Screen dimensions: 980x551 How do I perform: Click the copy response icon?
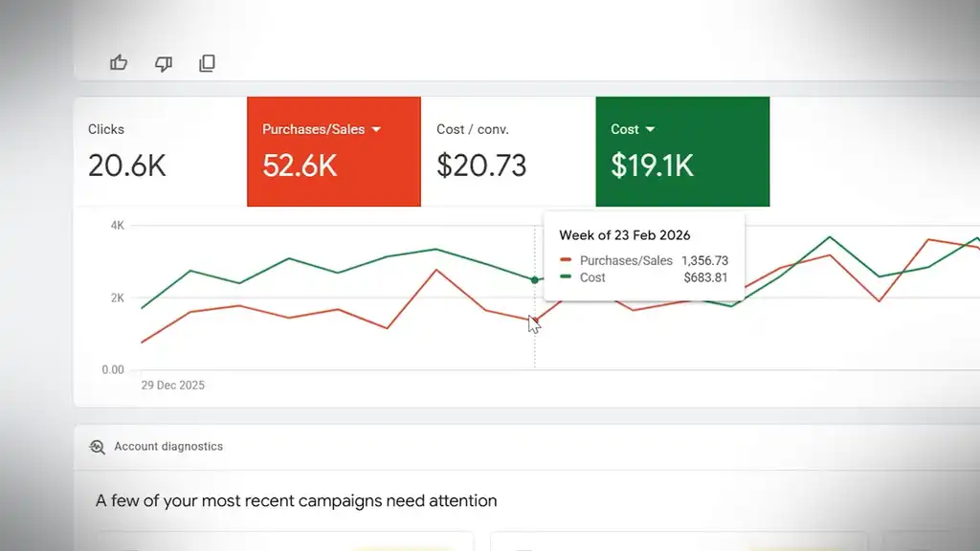(207, 63)
